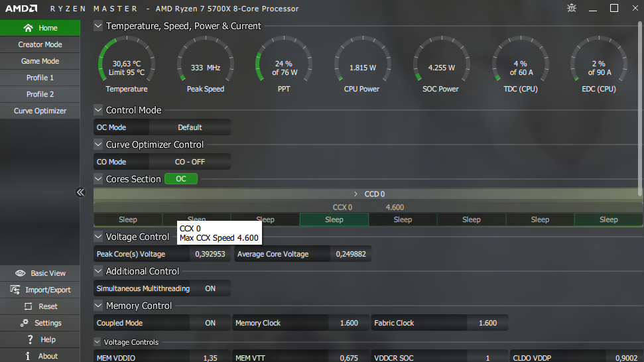The height and width of the screenshot is (362, 644).
Task: Collapse Curve Optimizer Control section
Action: (97, 145)
